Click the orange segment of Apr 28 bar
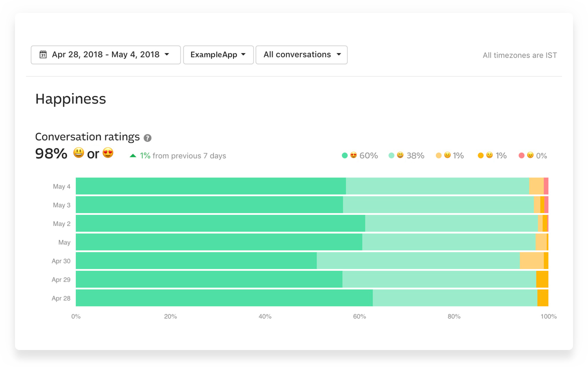 coord(542,298)
